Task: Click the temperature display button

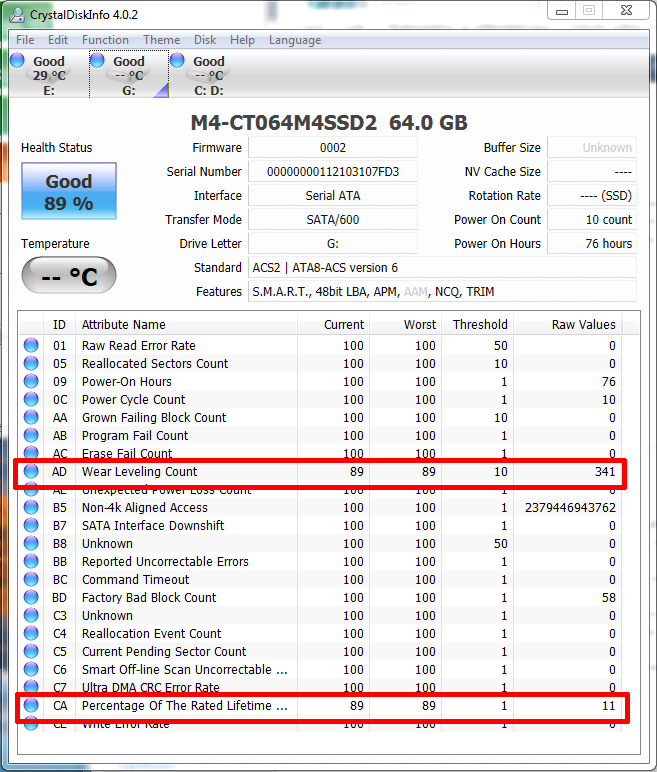Action: click(x=69, y=275)
